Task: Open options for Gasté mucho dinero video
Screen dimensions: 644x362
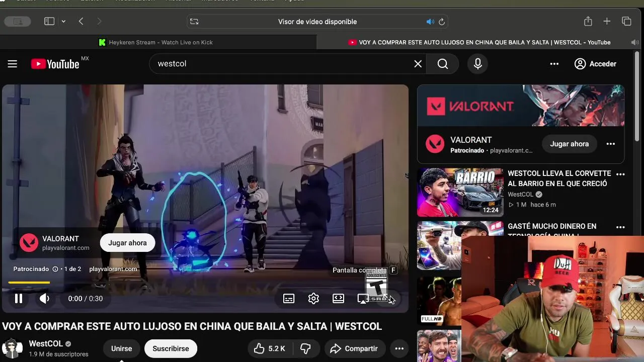Action: pos(620,227)
